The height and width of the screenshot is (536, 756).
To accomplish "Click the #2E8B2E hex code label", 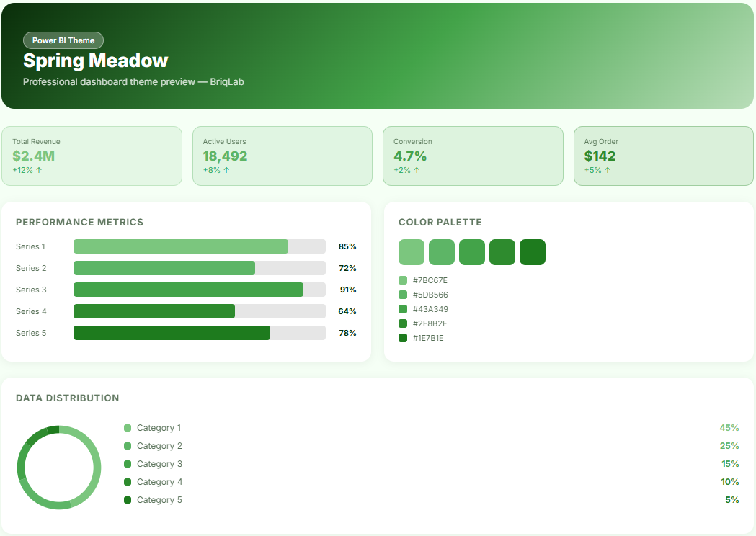I will tap(430, 323).
